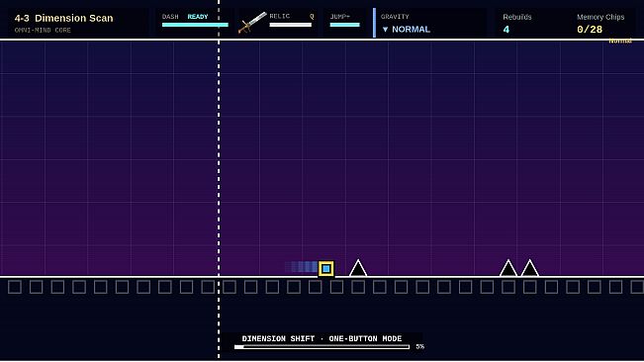Click the READY dash status
Screen dimensions: 644x362
pyautogui.click(x=198, y=17)
